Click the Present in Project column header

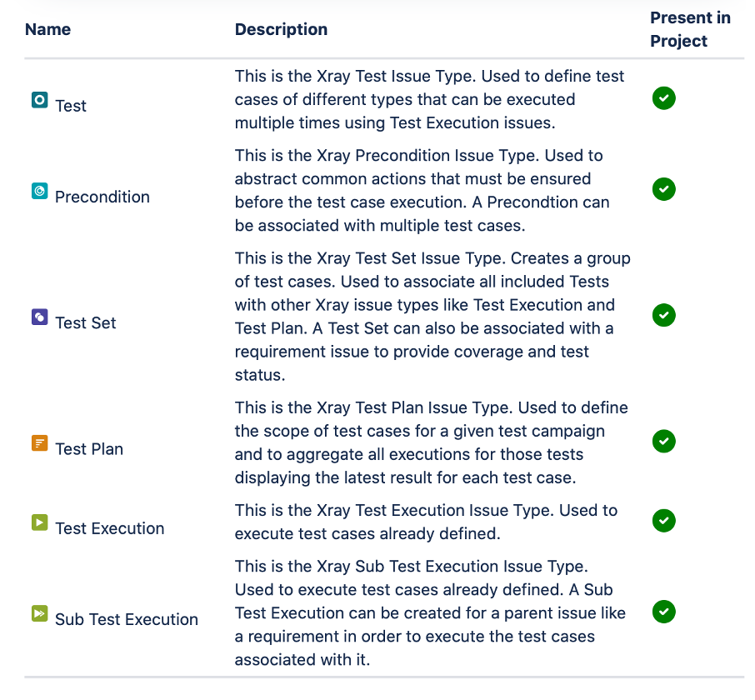point(690,30)
